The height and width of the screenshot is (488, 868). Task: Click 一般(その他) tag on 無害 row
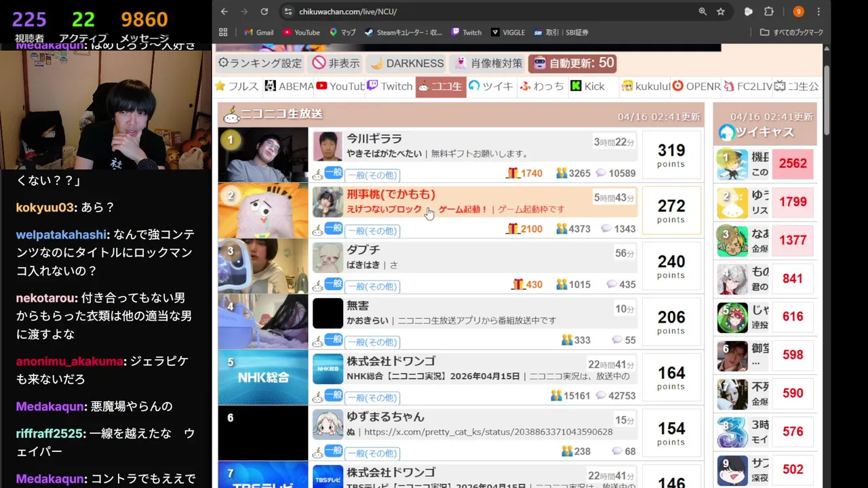[x=372, y=342]
